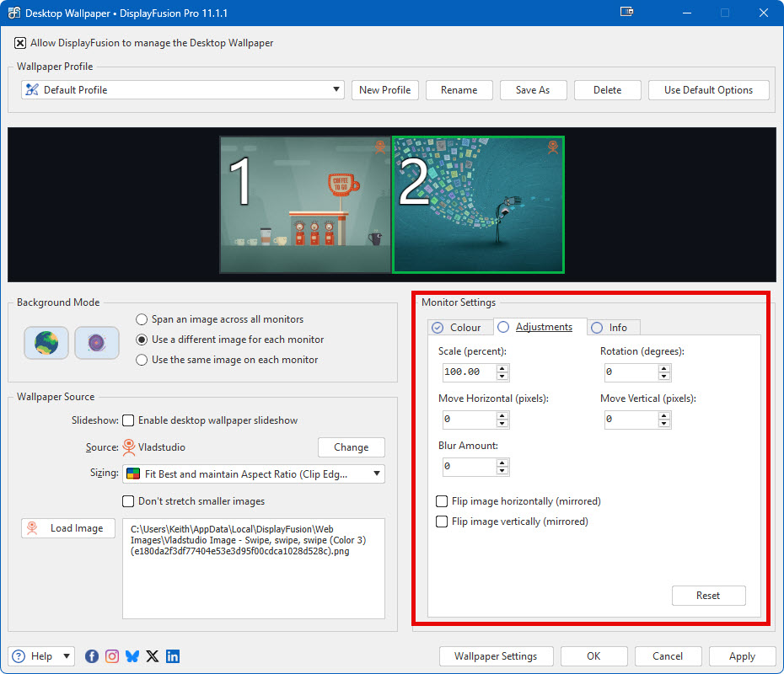Screen dimensions: 784x674
Task: Open the Facebook icon link
Action: pyautogui.click(x=92, y=656)
